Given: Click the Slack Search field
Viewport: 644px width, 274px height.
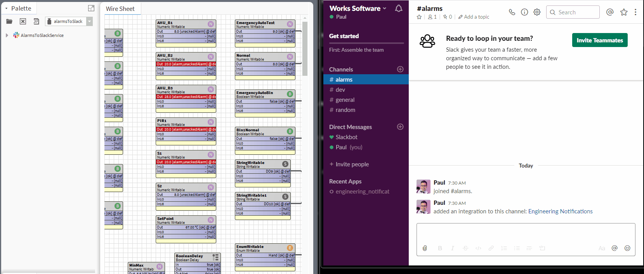Looking at the screenshot, I should (x=573, y=12).
